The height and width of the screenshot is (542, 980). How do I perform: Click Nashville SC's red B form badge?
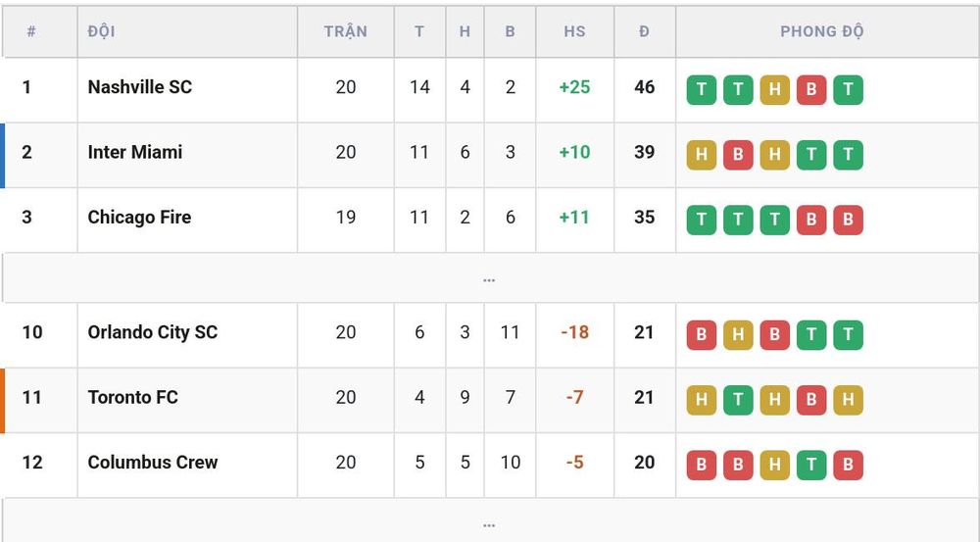click(x=811, y=89)
